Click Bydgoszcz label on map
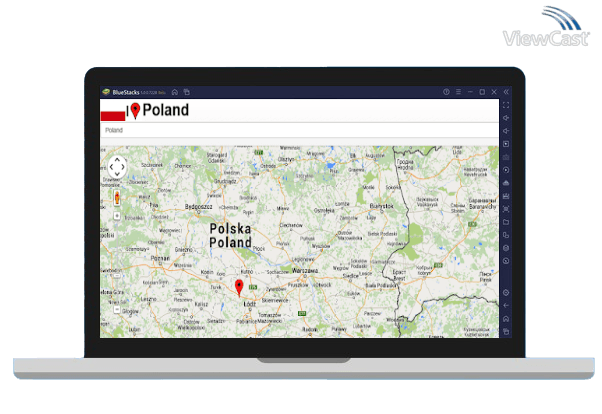 point(198,207)
